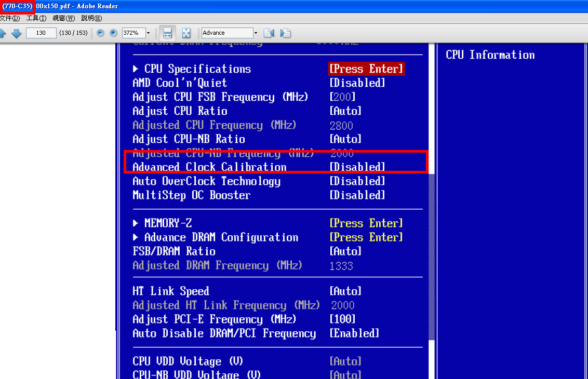Click the Auto Disable DRAM/PCI Frequency label

(x=224, y=334)
